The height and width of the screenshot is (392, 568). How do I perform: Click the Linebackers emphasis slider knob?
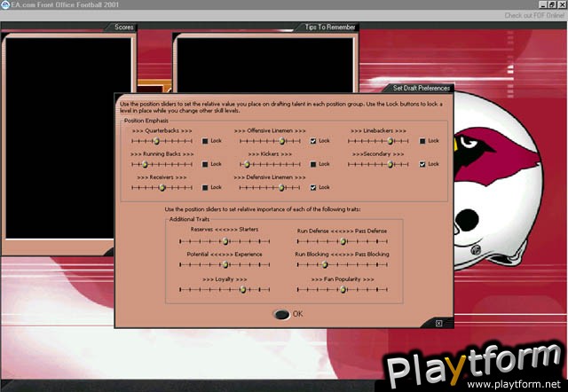point(390,141)
